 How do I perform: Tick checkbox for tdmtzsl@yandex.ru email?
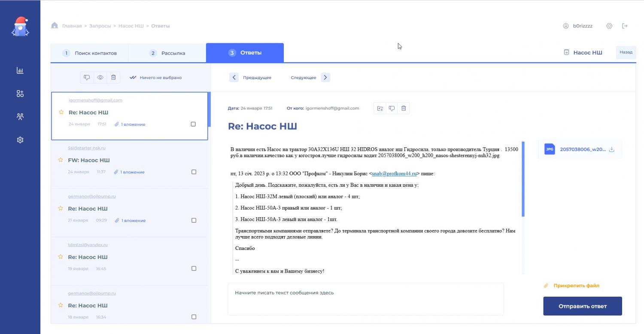(194, 268)
